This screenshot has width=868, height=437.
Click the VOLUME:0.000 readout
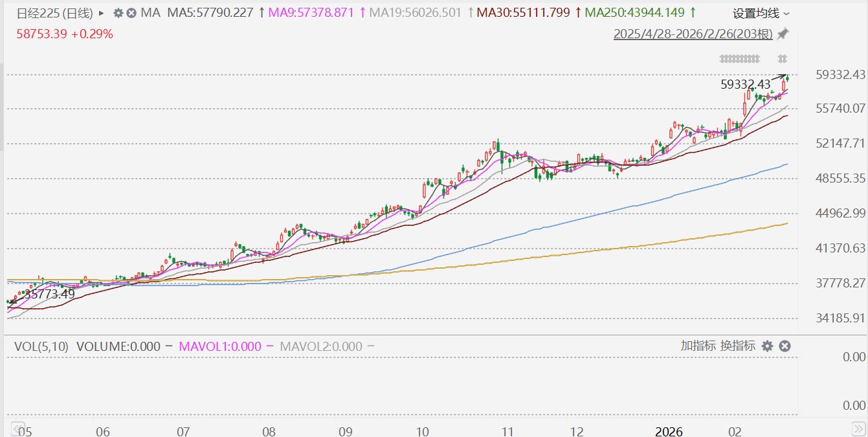(118, 346)
